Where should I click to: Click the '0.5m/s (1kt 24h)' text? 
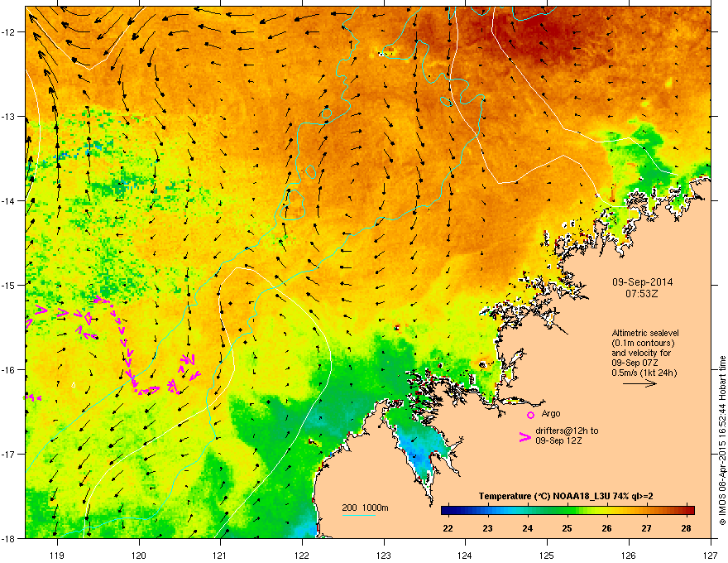(x=644, y=373)
